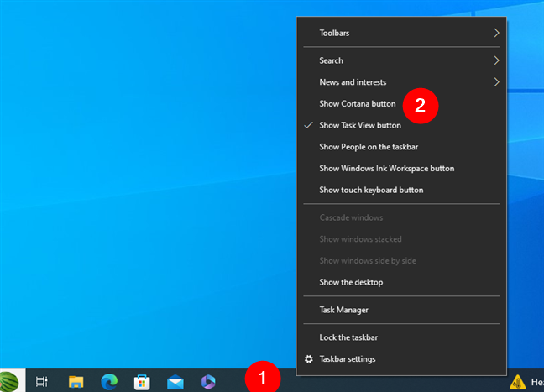
Task: Expand the Search submenu arrow
Action: [496, 60]
